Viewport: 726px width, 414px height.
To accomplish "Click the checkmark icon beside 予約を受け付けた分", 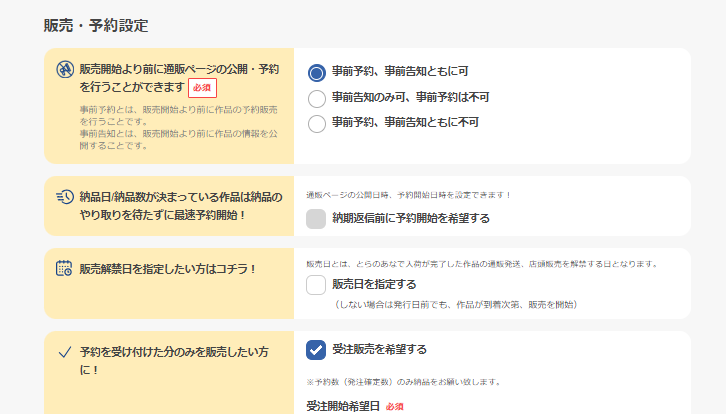I will coord(64,352).
